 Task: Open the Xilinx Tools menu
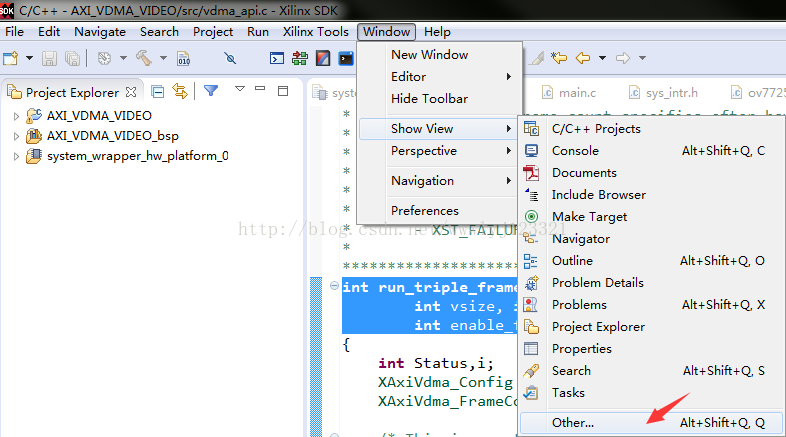(x=315, y=32)
